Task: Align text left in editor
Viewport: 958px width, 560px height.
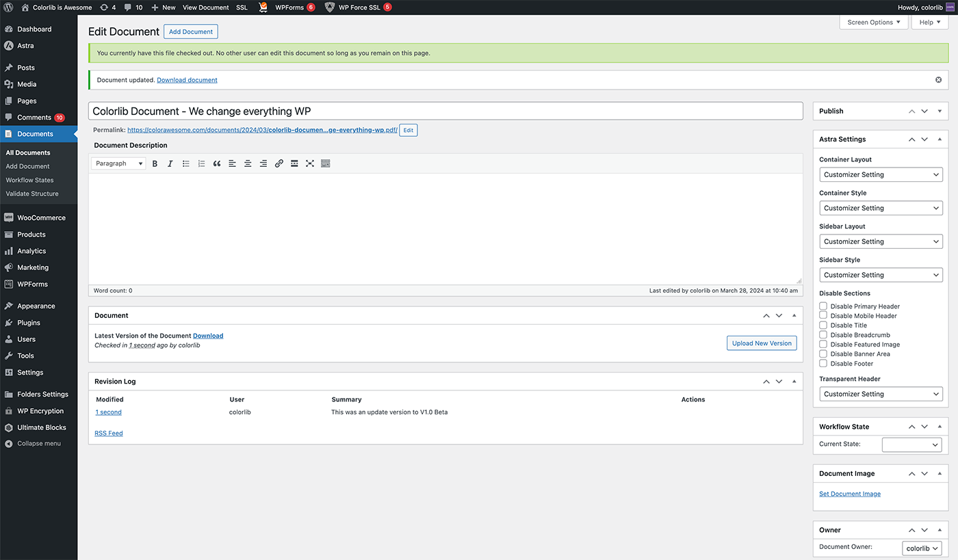Action: [233, 163]
